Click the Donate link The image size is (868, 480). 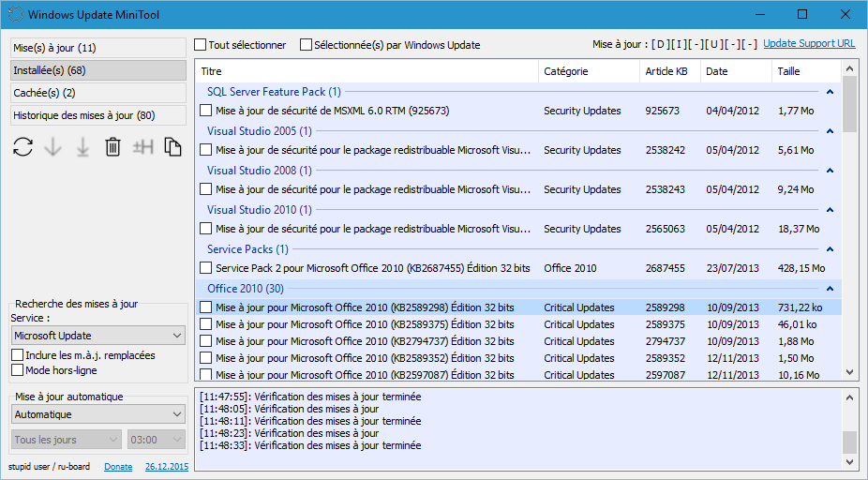click(x=118, y=467)
